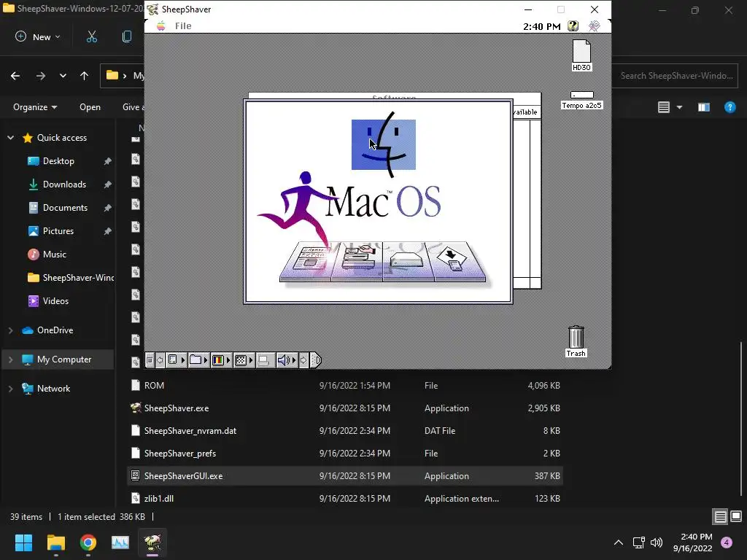Click the Copy icon in Explorer toolbar
The height and width of the screenshot is (560, 747).
coord(127,36)
